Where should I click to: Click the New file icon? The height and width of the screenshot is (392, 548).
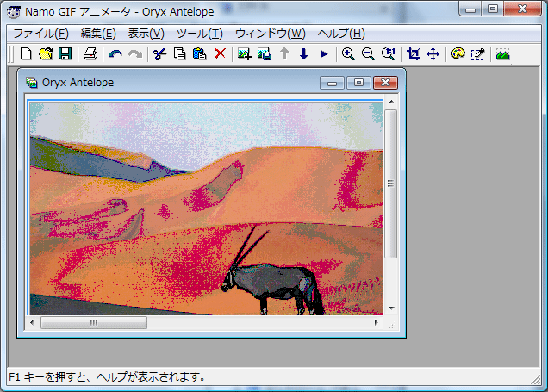click(x=26, y=54)
